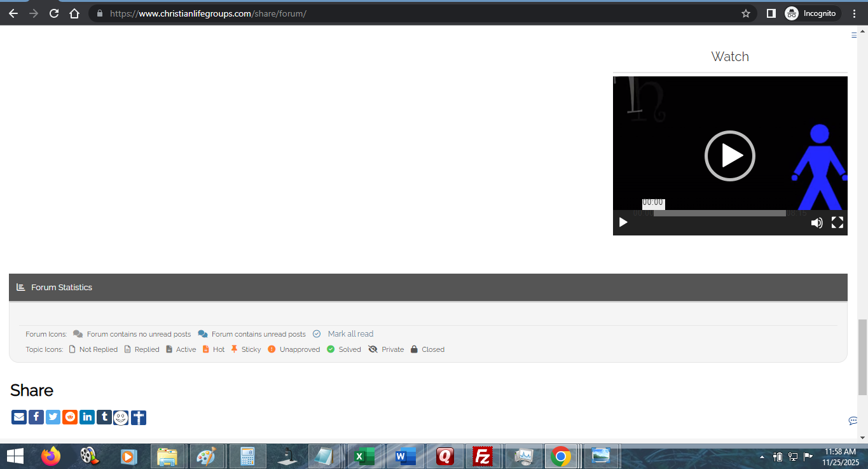Toggle video fullscreen mode
The height and width of the screenshot is (469, 868).
click(837, 223)
